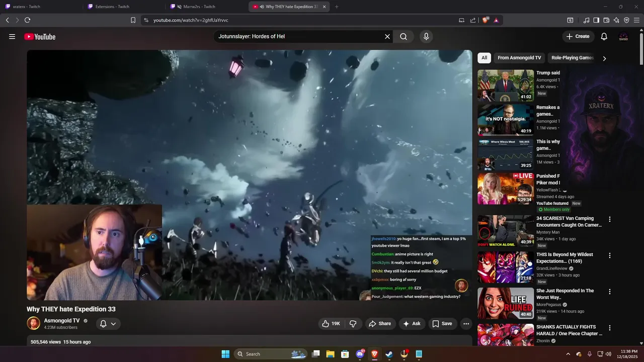Toggle the browser sidebar panel
Viewport: 644px width, 362px height.
596,20
